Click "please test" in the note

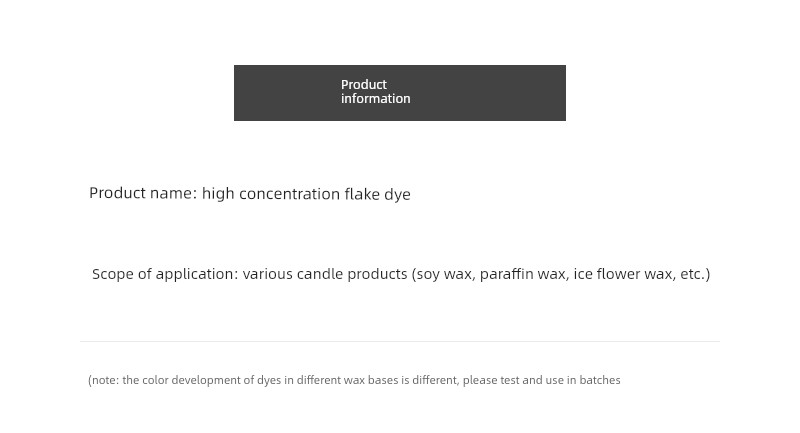coord(491,380)
